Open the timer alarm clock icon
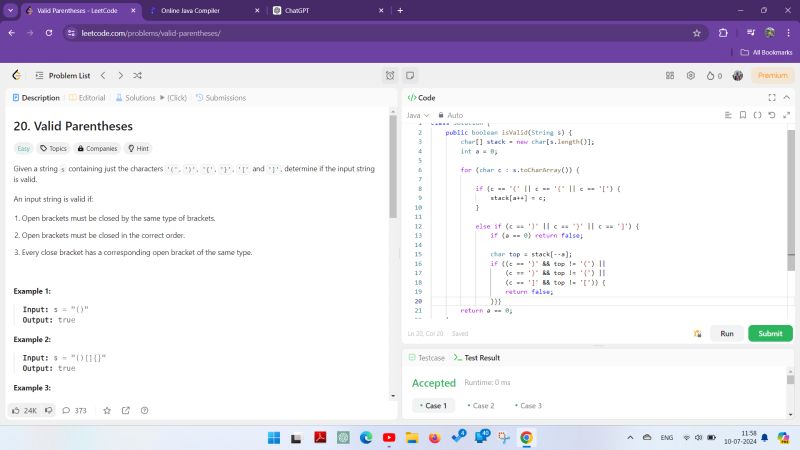Image resolution: width=800 pixels, height=450 pixels. 390,76
